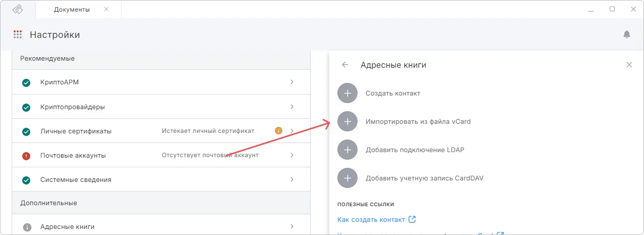Click the app logo icon in title bar

click(x=18, y=10)
